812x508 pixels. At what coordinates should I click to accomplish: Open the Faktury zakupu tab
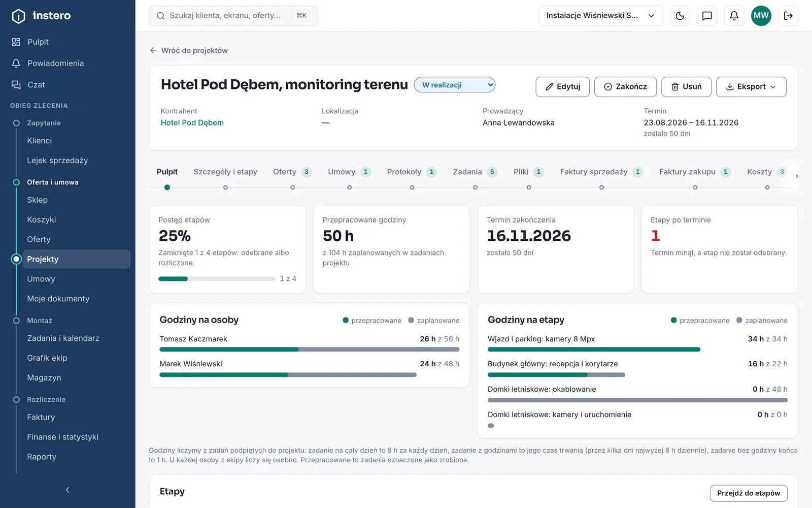pos(695,172)
